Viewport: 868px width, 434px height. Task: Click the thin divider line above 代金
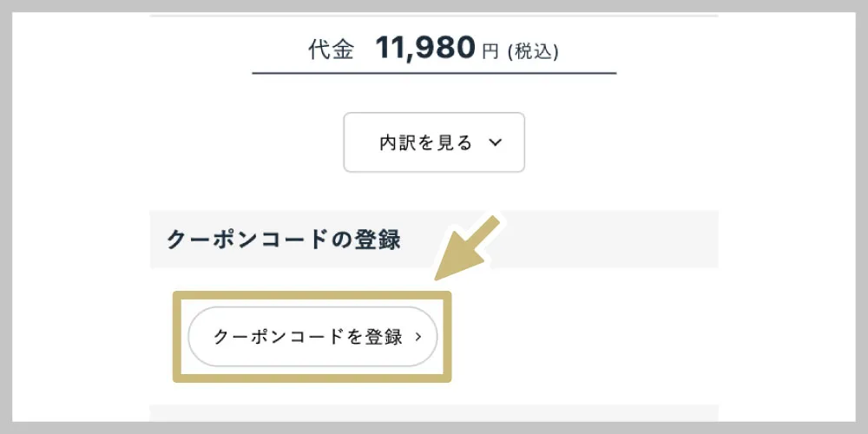coord(434,16)
